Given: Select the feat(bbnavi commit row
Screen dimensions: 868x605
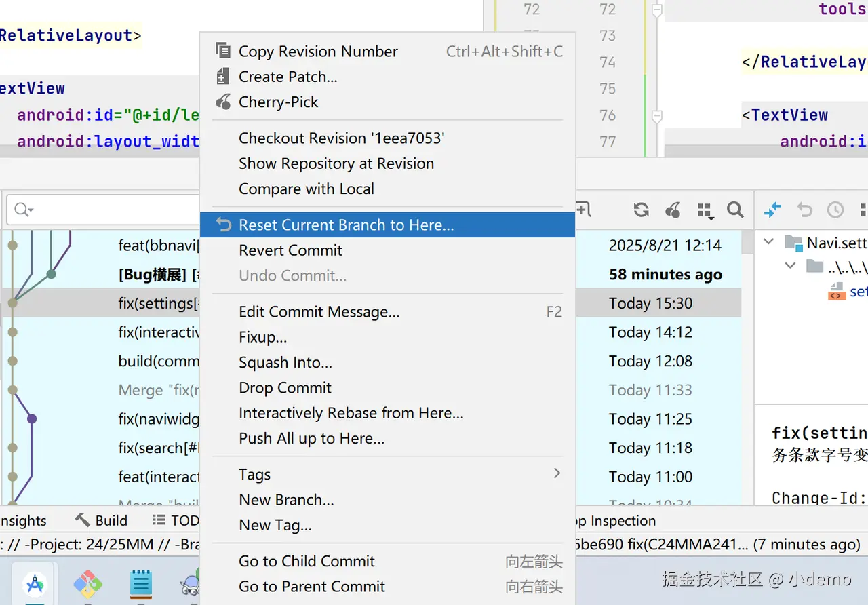Looking at the screenshot, I should point(159,246).
